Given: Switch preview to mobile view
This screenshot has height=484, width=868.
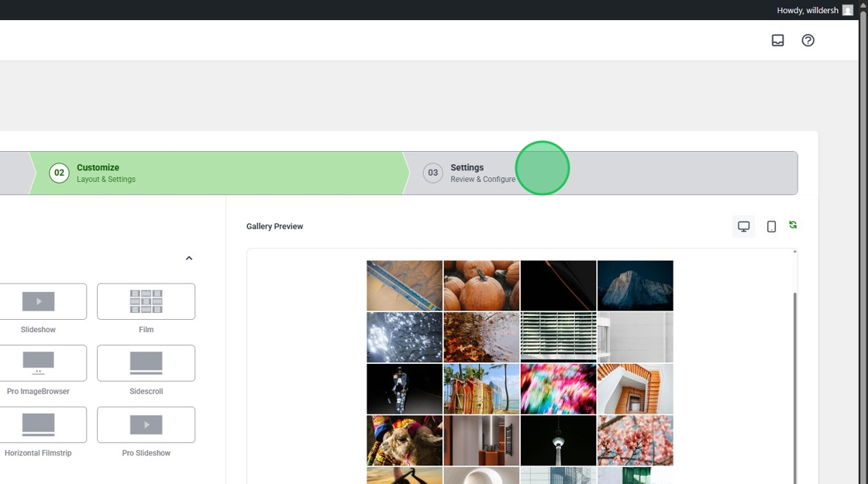Looking at the screenshot, I should coord(771,227).
